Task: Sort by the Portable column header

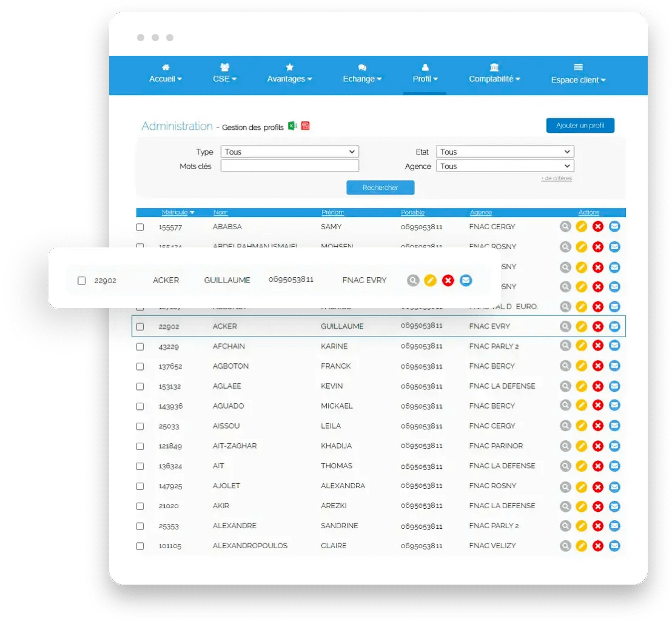Action: coord(412,212)
